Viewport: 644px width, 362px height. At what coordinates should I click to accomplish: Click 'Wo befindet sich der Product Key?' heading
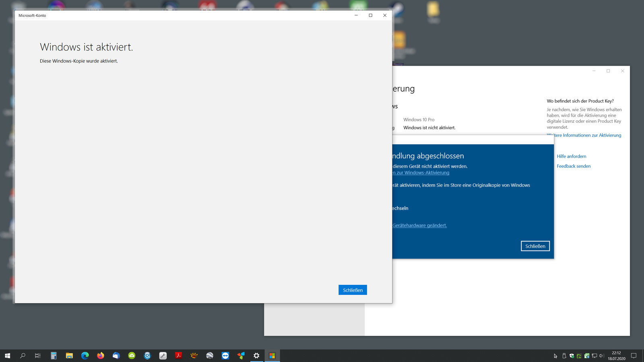(580, 101)
